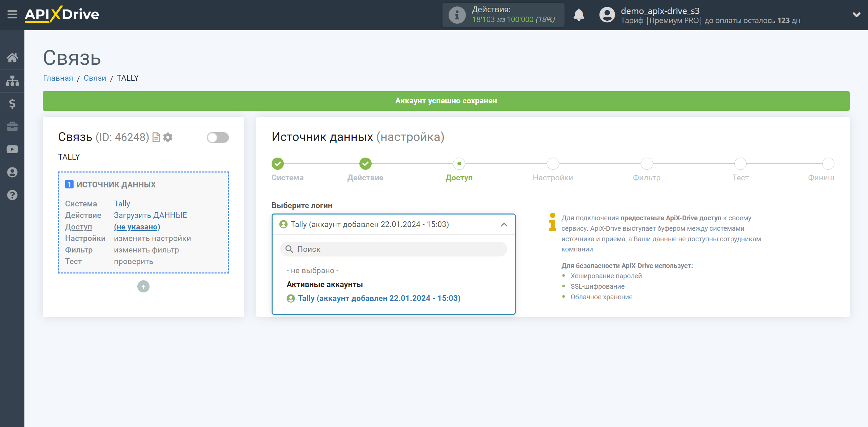868x427 pixels.
Task: Click the Поиск search field
Action: [393, 249]
